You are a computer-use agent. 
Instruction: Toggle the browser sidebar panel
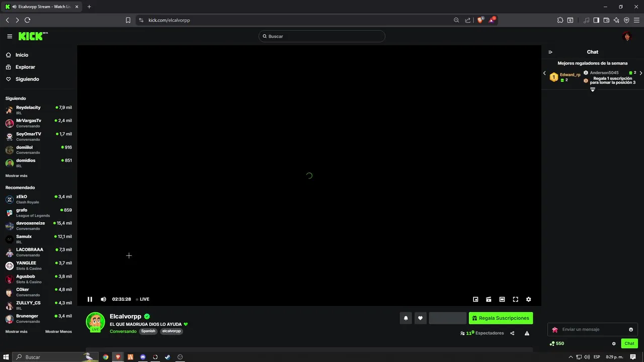point(596,20)
